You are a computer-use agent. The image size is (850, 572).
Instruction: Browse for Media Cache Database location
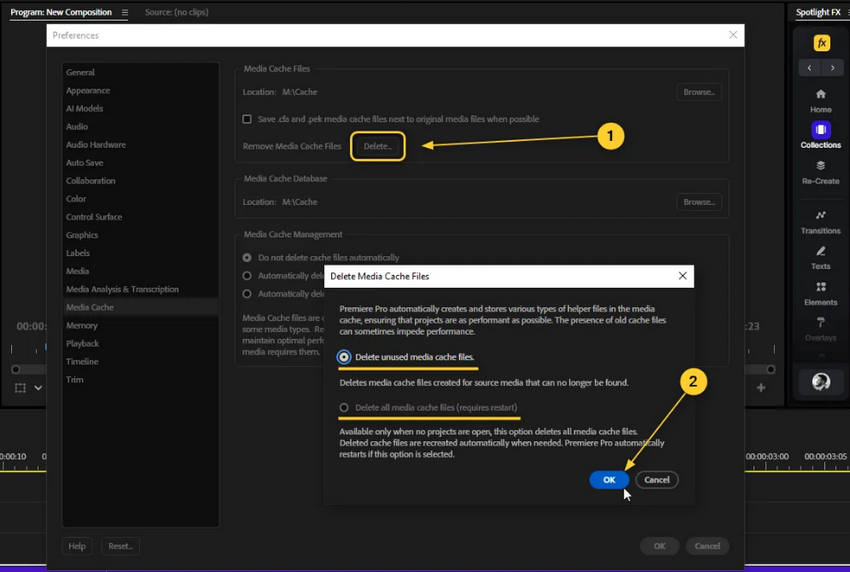point(699,202)
